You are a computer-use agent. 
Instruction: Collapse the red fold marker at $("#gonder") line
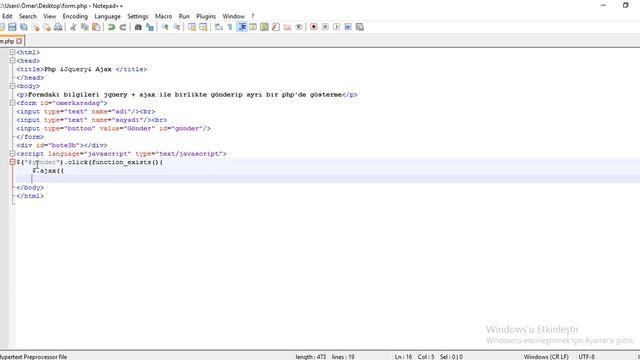click(12, 162)
